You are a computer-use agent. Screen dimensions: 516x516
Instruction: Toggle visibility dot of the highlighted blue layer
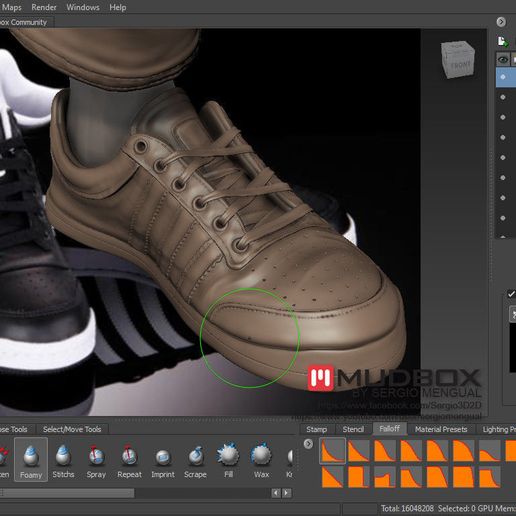tap(503, 77)
